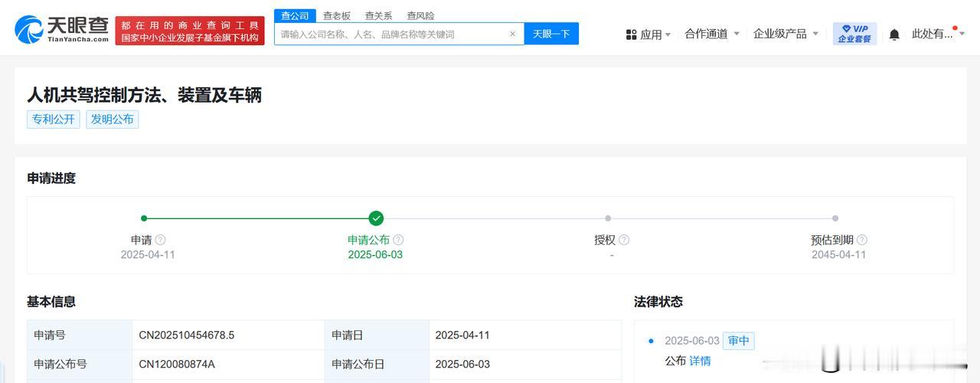
Task: Switch to the 查公司 search tab
Action: click(x=295, y=15)
